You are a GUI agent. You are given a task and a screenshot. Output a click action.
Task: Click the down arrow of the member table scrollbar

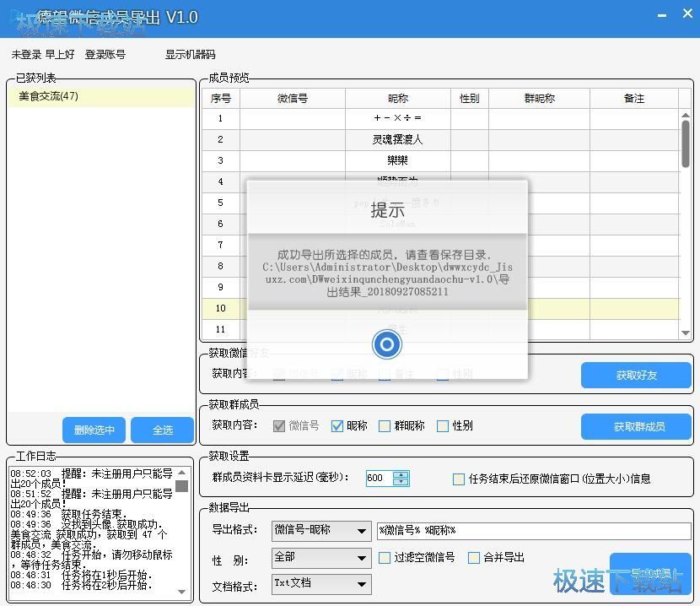point(686,333)
